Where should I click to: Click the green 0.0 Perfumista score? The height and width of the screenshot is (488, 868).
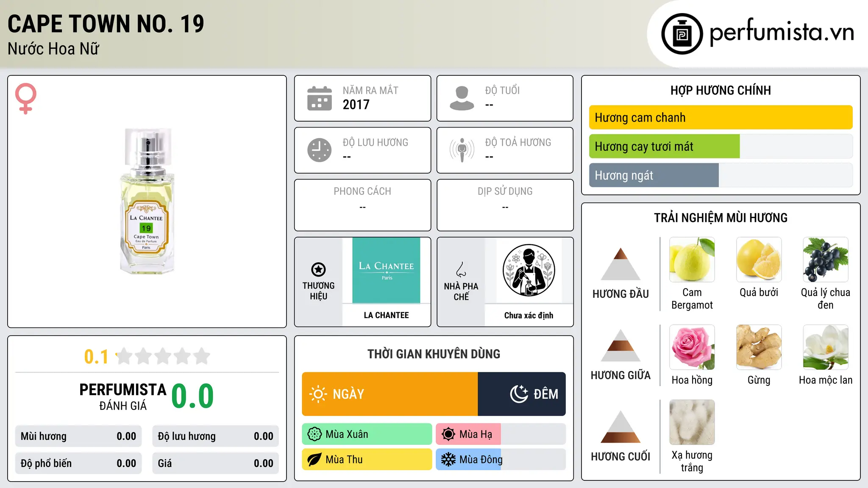[192, 396]
